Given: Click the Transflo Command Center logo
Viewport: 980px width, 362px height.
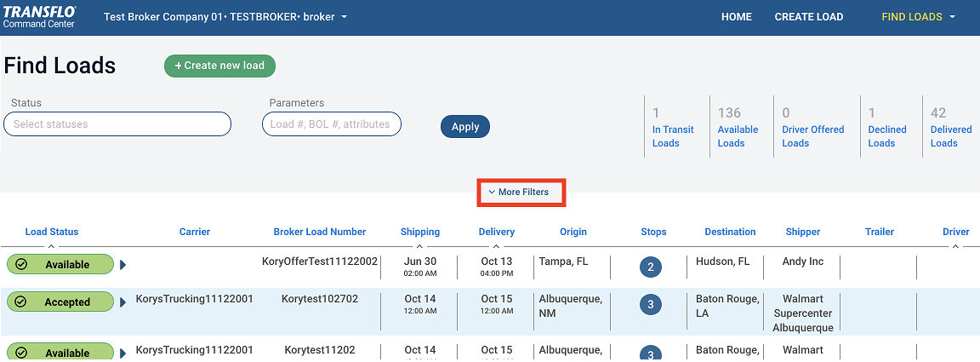Looking at the screenshot, I should click(x=40, y=17).
